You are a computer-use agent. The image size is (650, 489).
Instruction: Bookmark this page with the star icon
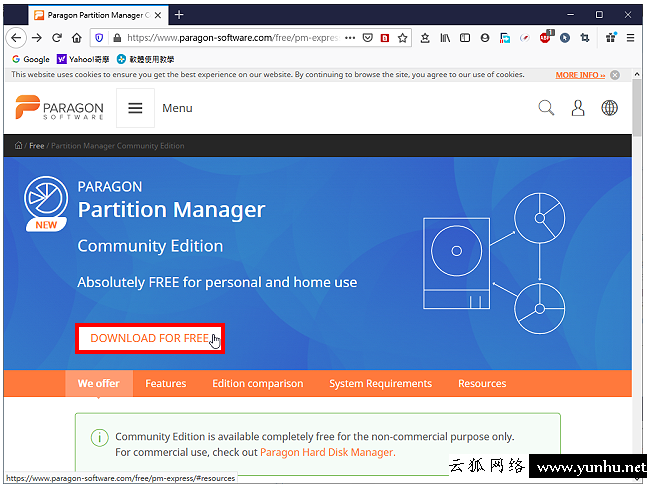[402, 38]
